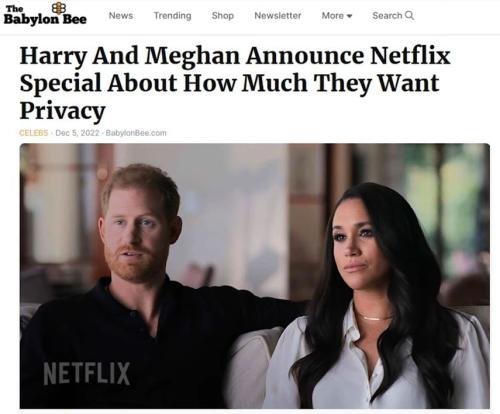Click the article's main Netflix image
This screenshot has width=500, height=414.
pos(255,276)
